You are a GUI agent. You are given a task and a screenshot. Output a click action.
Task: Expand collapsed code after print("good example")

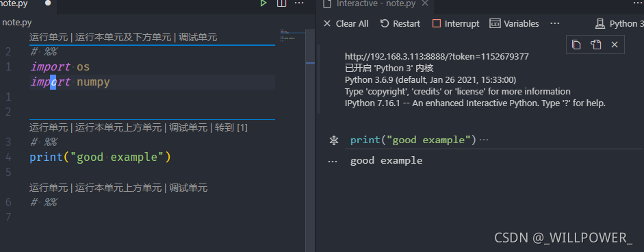click(485, 140)
